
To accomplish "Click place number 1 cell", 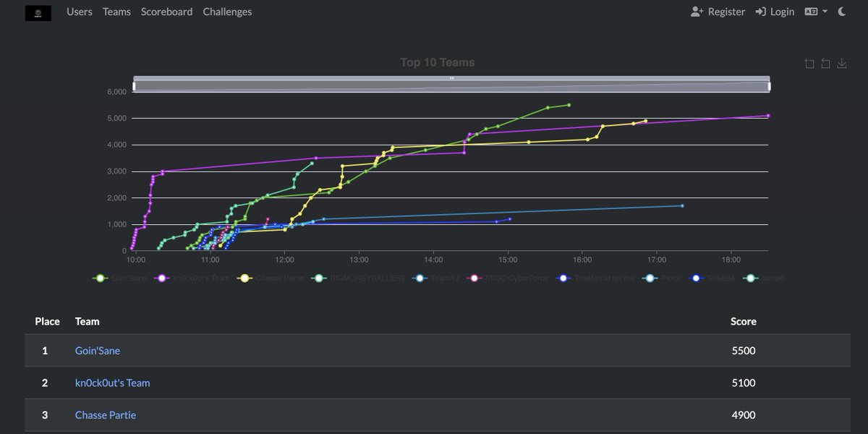I will pyautogui.click(x=45, y=351).
